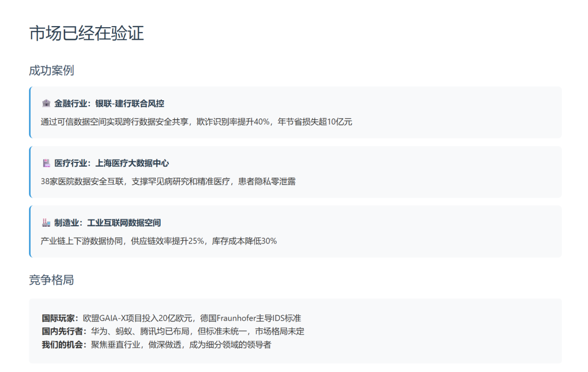The image size is (588, 372).
Task: Click the hospital emoji icon beside 医疗行业
Action: (46, 163)
